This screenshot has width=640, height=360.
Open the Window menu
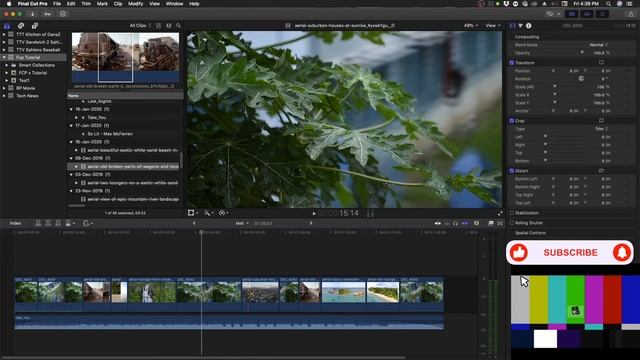[x=174, y=4]
